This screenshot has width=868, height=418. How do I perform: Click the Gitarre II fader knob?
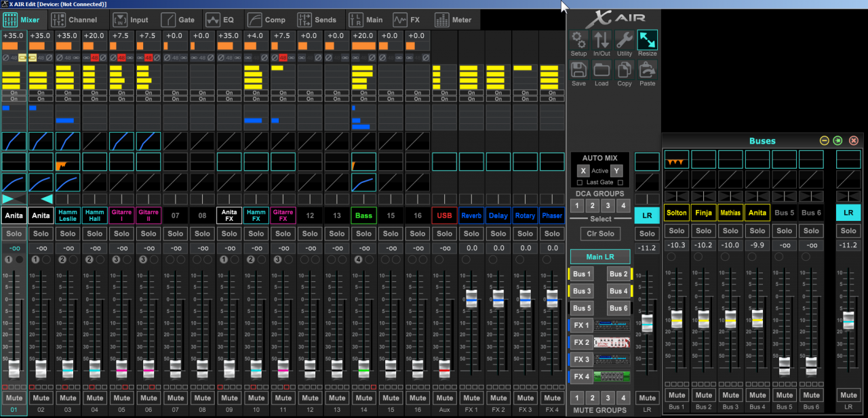tap(149, 369)
